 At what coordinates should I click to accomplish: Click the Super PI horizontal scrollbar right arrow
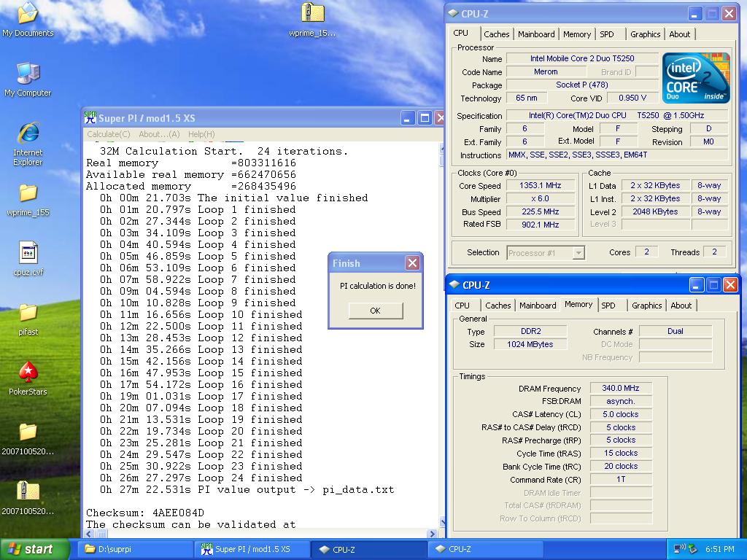click(432, 534)
